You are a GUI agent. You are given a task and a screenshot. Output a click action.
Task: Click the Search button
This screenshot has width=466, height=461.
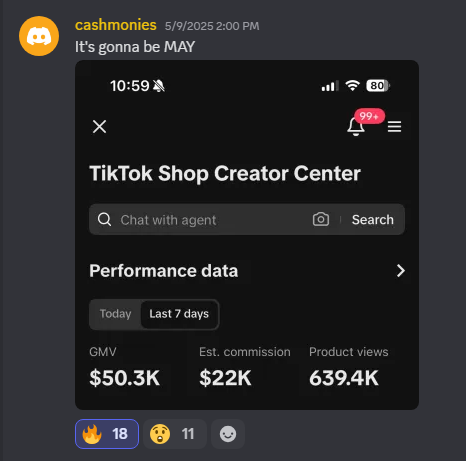coord(373,220)
